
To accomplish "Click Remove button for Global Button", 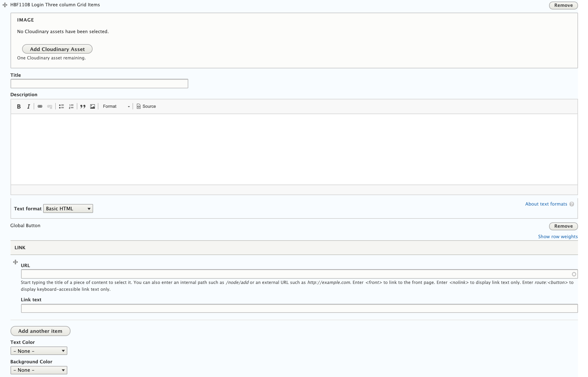I will (x=563, y=226).
